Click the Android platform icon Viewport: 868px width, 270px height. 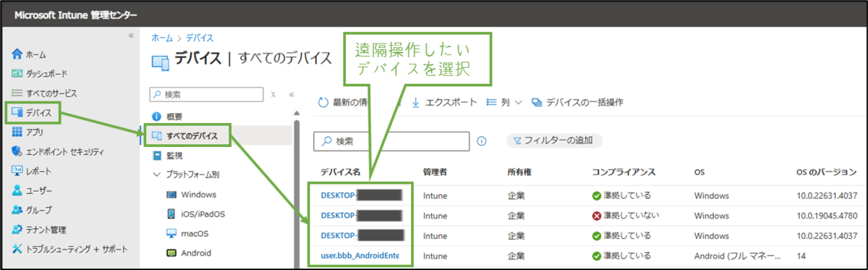pyautogui.click(x=171, y=253)
